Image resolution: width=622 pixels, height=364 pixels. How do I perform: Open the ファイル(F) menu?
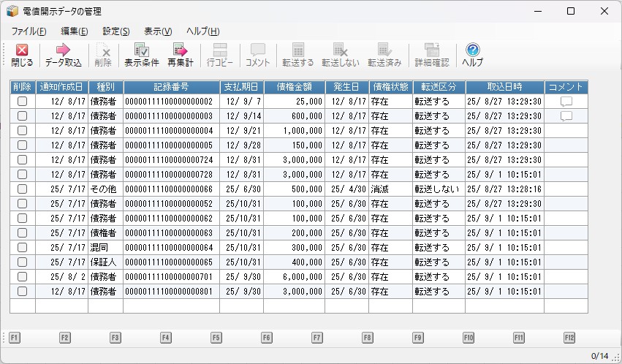point(29,31)
